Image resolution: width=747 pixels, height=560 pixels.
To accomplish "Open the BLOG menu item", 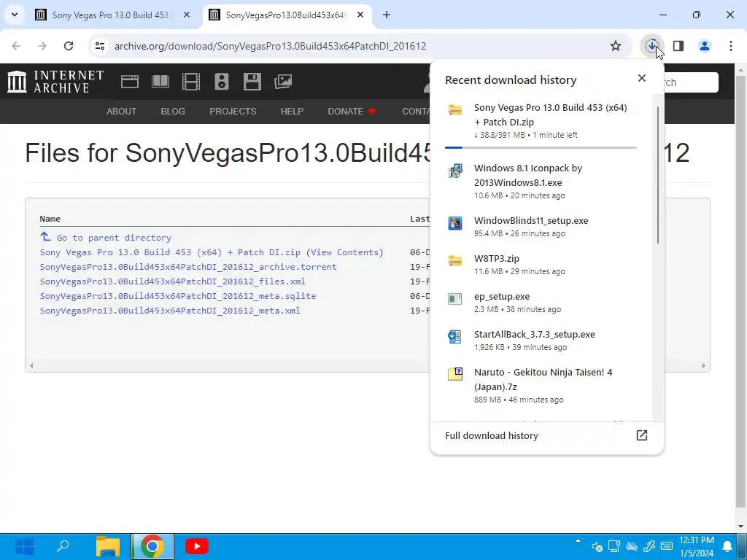I will [x=173, y=111].
